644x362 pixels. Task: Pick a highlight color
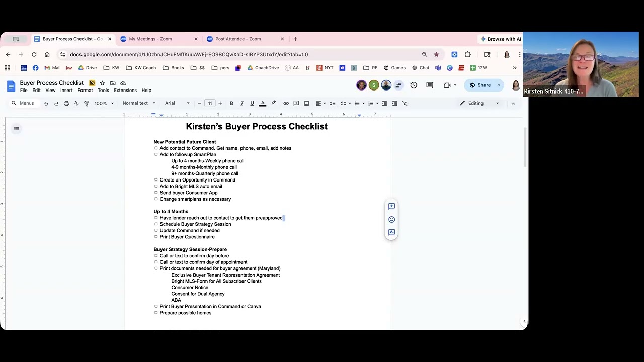[x=273, y=103]
